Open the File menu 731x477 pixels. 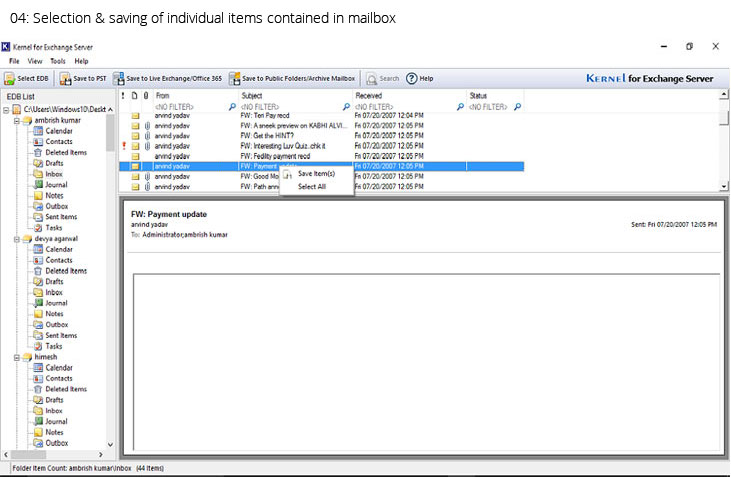click(x=14, y=61)
